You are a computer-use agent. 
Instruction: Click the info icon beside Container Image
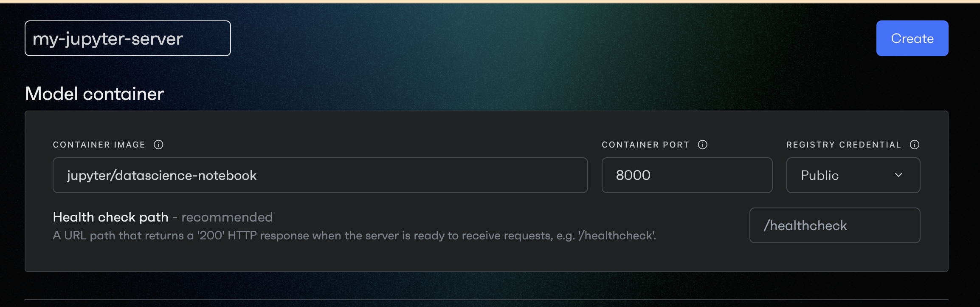[158, 145]
